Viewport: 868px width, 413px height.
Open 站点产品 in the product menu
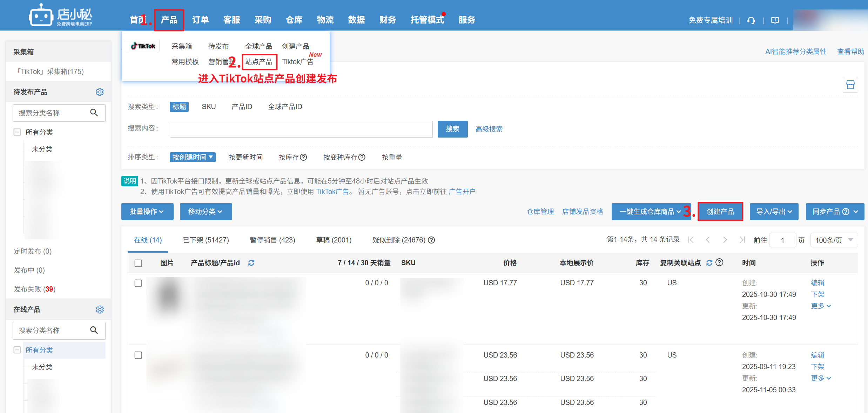click(x=259, y=62)
